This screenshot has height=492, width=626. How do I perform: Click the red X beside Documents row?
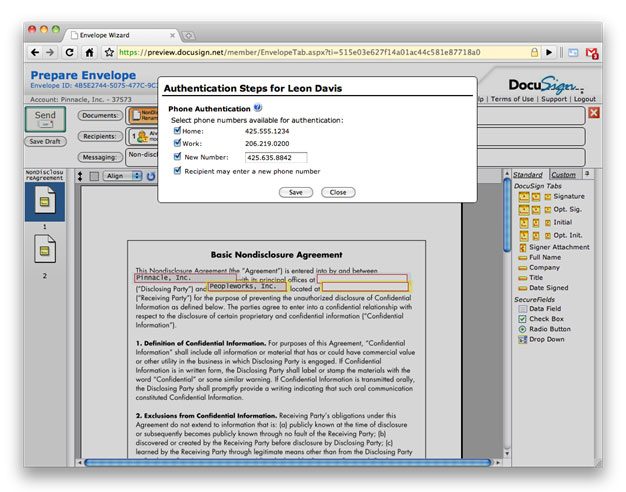pos(594,113)
